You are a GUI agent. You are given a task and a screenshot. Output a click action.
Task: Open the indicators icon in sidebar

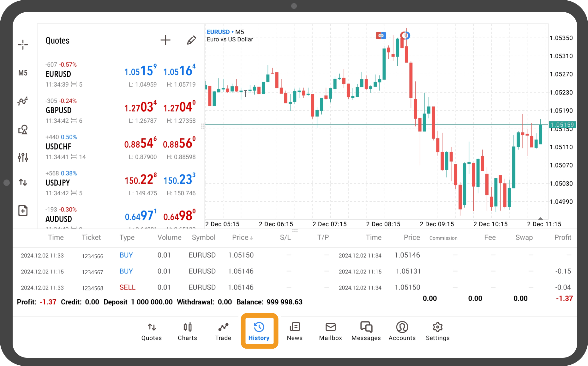click(23, 101)
